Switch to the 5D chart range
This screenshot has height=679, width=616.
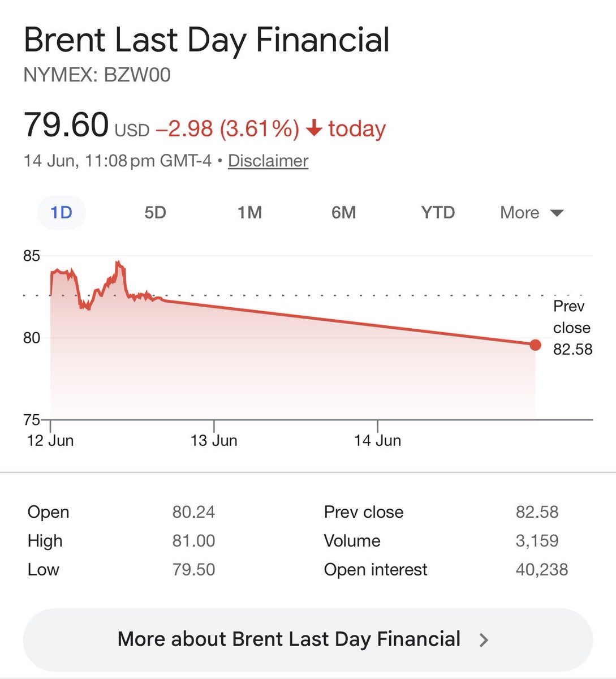(155, 213)
